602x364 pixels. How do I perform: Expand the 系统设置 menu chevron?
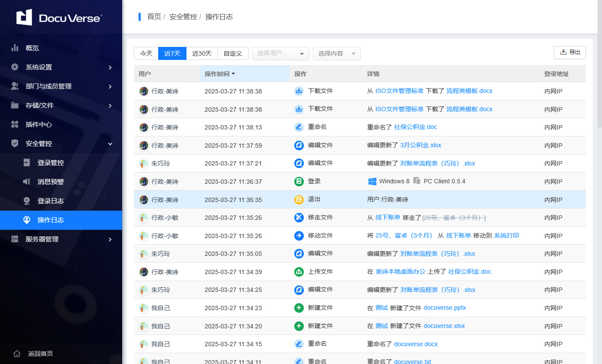point(110,67)
